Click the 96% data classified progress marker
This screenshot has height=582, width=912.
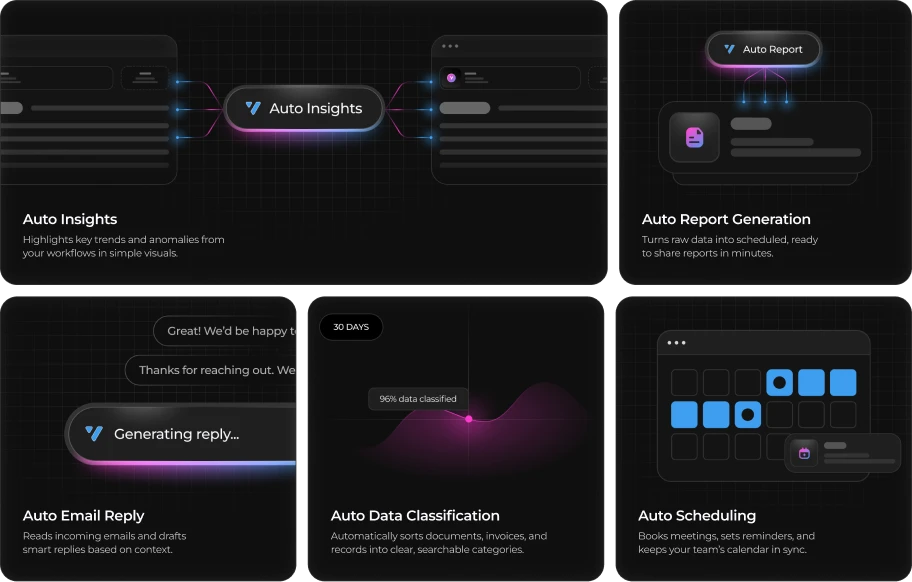click(x=417, y=398)
